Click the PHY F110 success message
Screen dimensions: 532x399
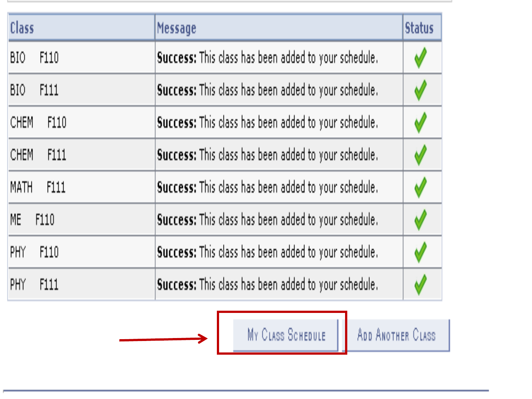point(267,252)
